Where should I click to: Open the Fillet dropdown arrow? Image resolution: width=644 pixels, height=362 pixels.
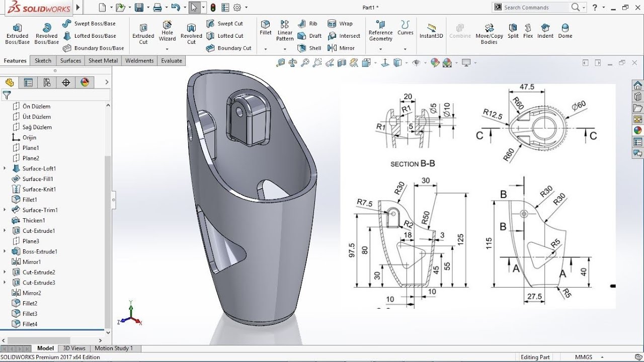tap(265, 49)
